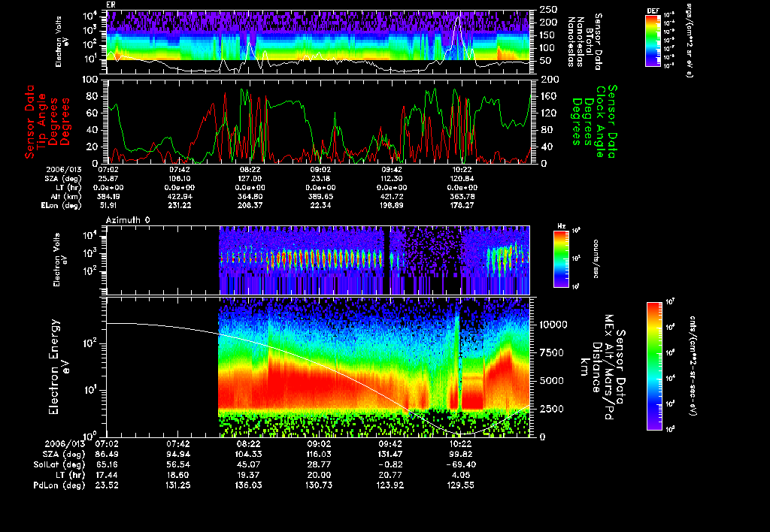
Task: Click SZA value 127.00
Action: click(x=250, y=179)
